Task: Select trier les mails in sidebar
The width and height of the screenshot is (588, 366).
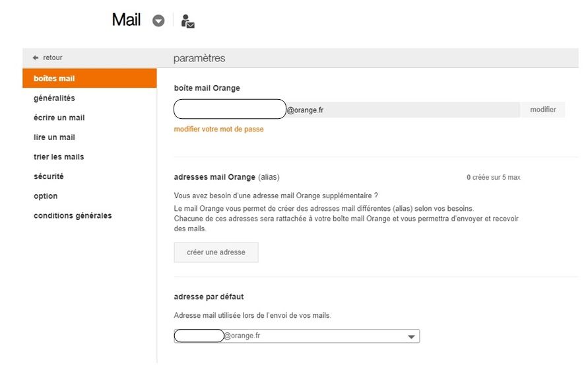Action: pyautogui.click(x=59, y=157)
